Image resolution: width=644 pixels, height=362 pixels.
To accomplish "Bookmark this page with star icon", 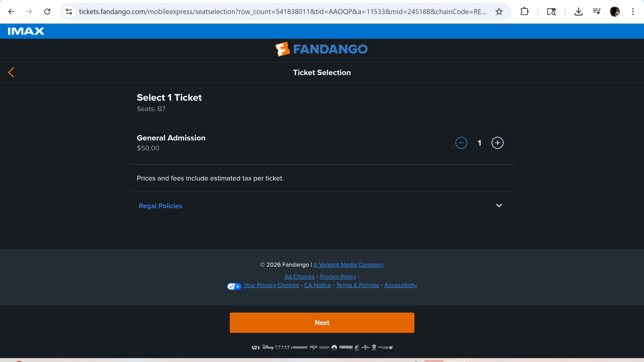I will (x=499, y=12).
